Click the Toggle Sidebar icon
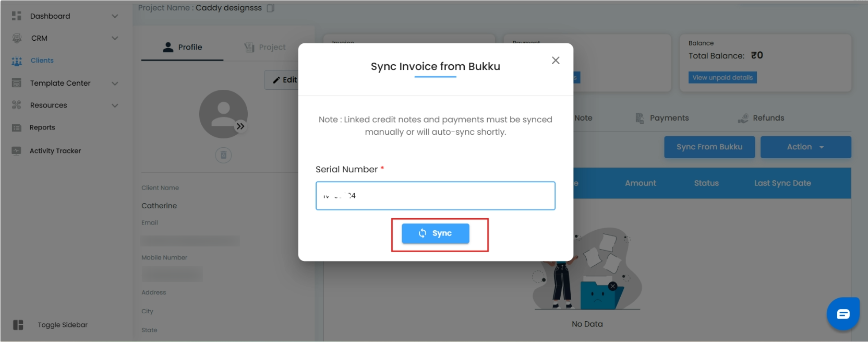868x342 pixels. [18, 325]
